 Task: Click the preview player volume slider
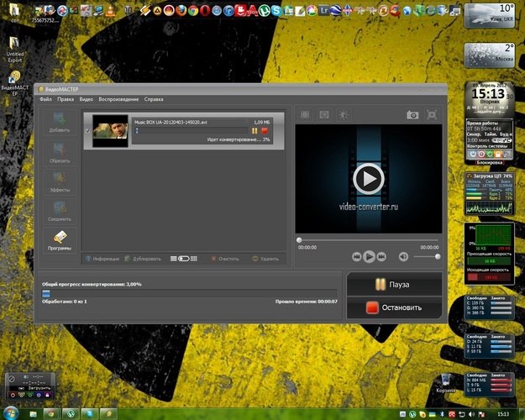(x=426, y=256)
